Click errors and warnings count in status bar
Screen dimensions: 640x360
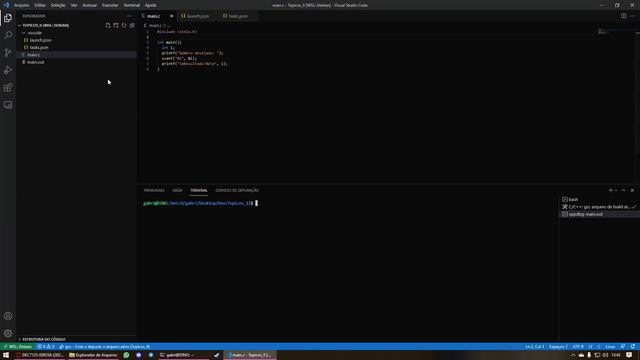pos(46,347)
